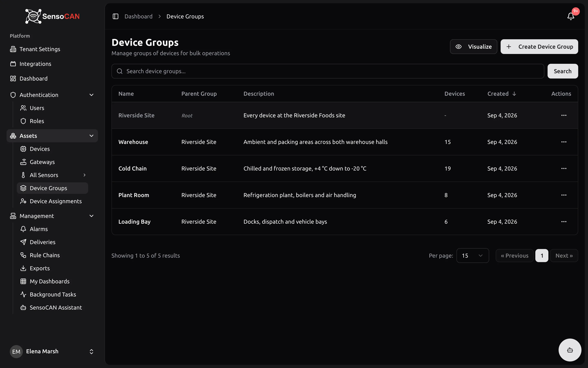This screenshot has width=588, height=368.
Task: Select page 1 in pagination
Action: click(542, 256)
